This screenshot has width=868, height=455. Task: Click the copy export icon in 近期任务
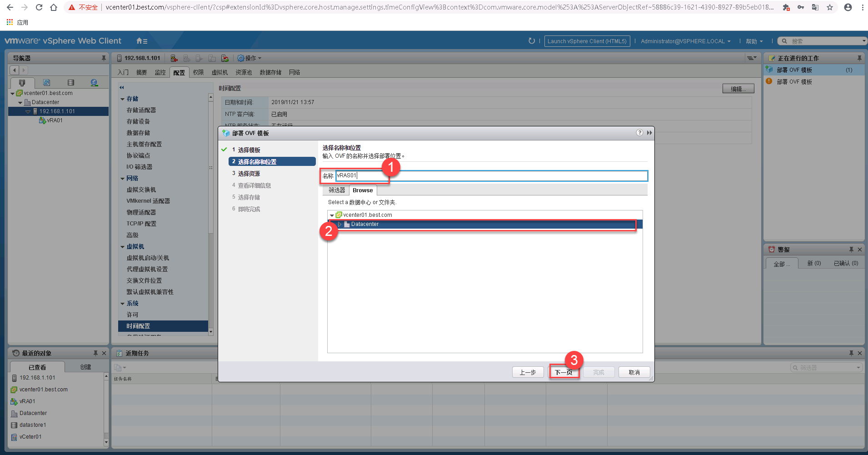point(120,367)
